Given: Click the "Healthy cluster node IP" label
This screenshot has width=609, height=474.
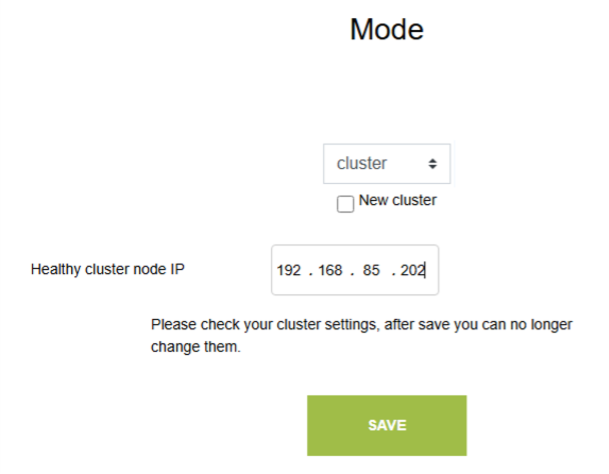Looking at the screenshot, I should tap(108, 269).
